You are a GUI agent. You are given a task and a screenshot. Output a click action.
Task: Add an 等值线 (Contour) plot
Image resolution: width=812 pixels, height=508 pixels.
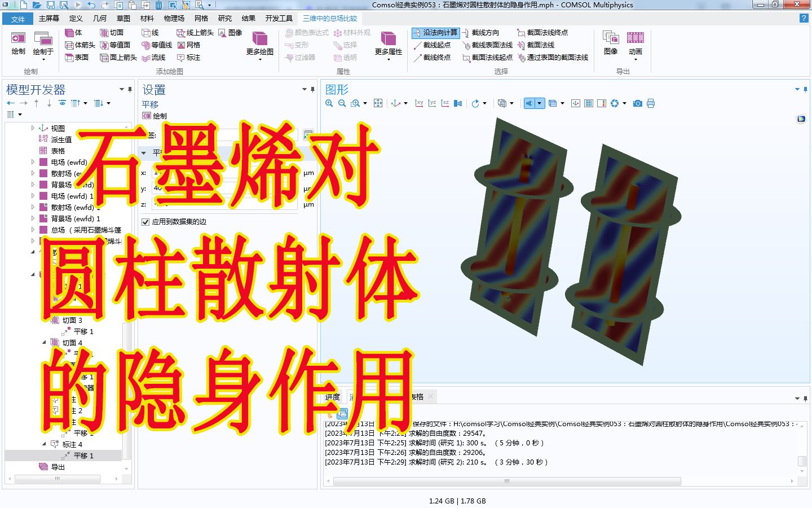click(x=157, y=45)
